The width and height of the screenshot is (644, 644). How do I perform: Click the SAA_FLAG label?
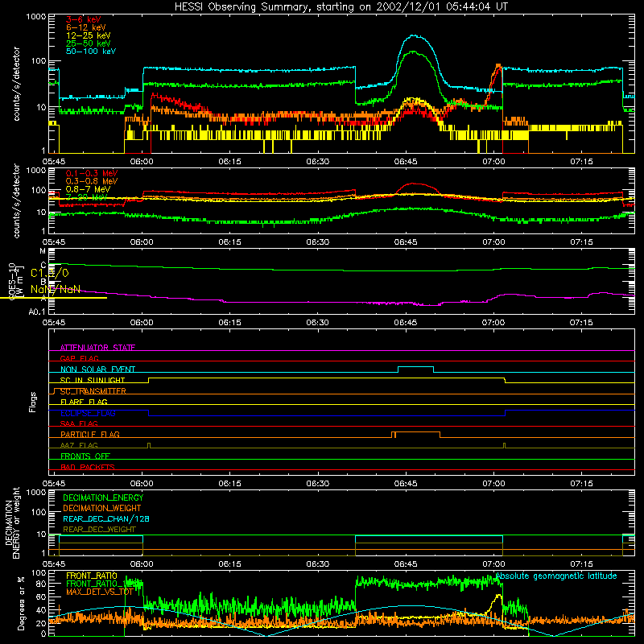click(x=79, y=423)
